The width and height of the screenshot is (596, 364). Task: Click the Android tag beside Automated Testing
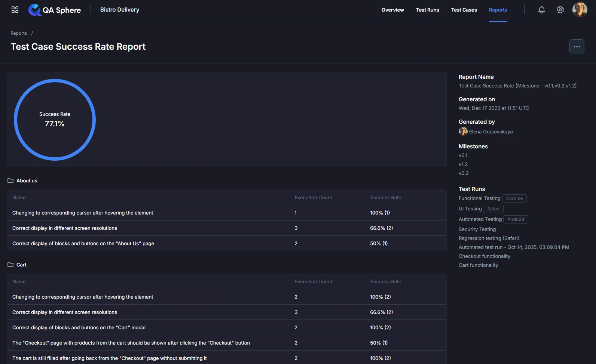click(516, 219)
